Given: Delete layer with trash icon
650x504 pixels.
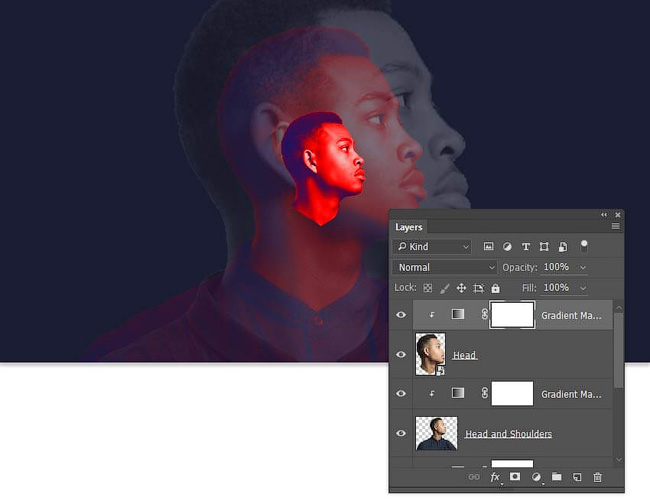Looking at the screenshot, I should tap(597, 477).
